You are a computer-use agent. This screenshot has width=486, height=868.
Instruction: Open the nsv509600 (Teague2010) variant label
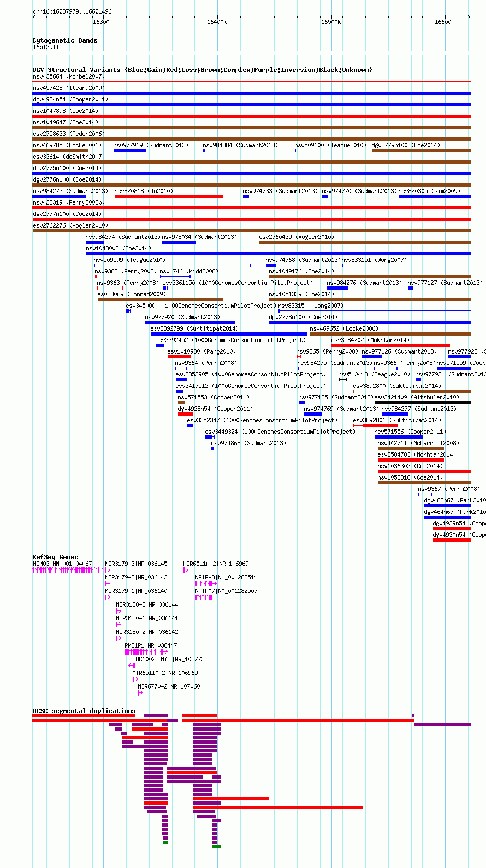330,145
